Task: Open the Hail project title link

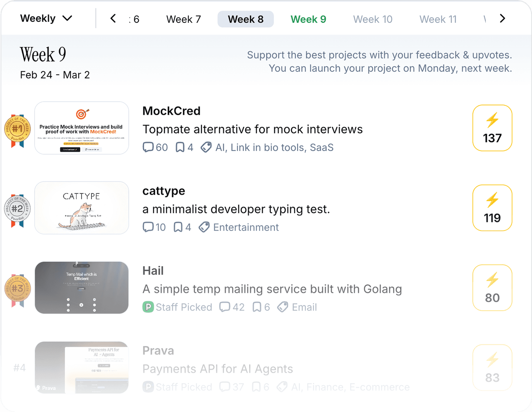Action: pyautogui.click(x=153, y=270)
